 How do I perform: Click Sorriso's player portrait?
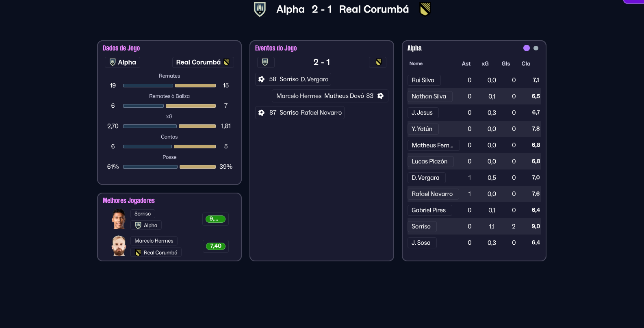pos(119,219)
